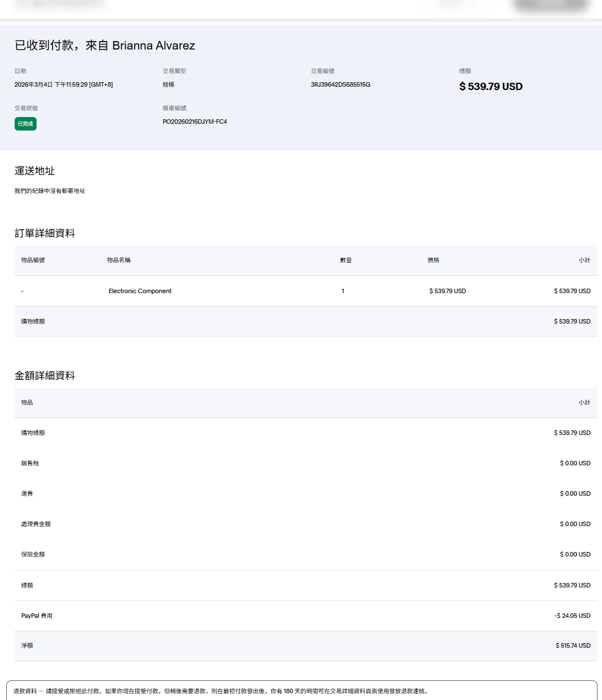Click the green 已完成 status badge
Viewport: 602px width, 700px height.
[25, 124]
